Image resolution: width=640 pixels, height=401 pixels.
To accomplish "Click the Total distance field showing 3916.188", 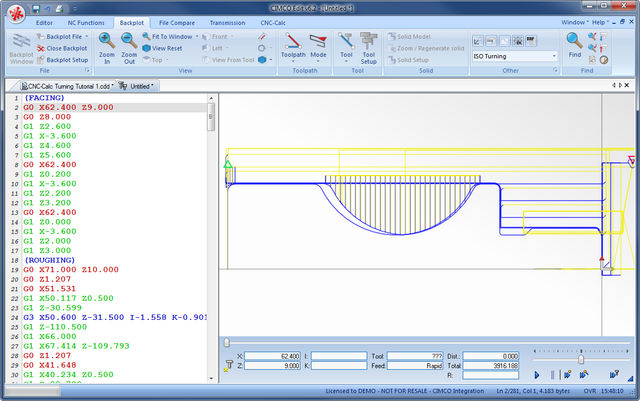I will pos(491,365).
